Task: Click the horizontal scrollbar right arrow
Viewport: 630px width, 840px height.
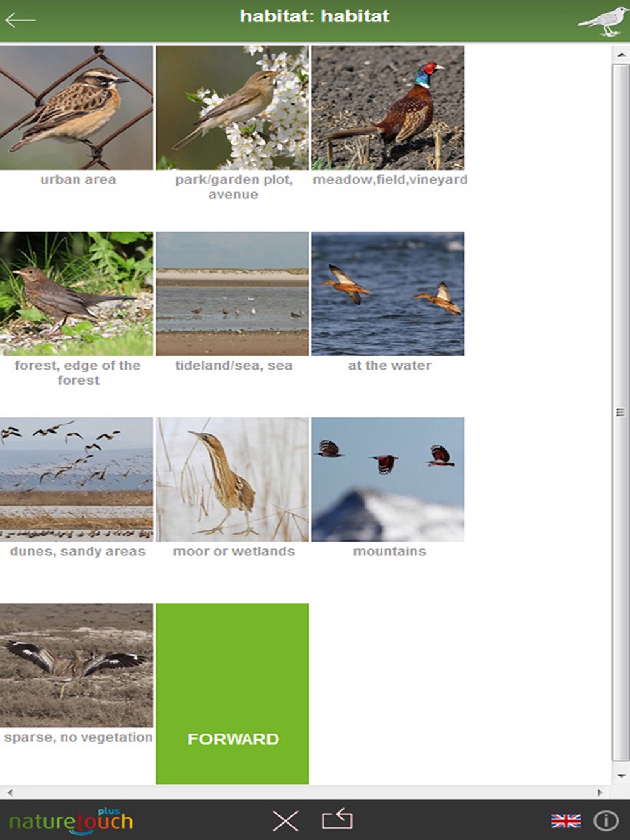Action: (600, 792)
